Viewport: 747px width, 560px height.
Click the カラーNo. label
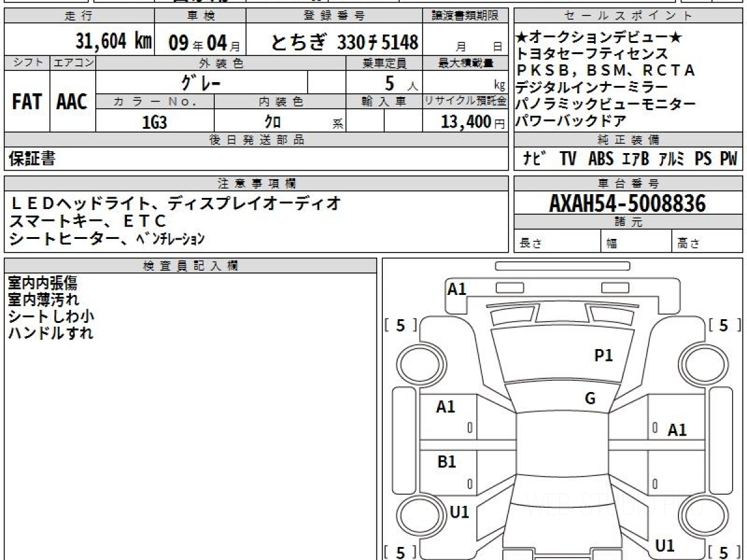coord(155,101)
